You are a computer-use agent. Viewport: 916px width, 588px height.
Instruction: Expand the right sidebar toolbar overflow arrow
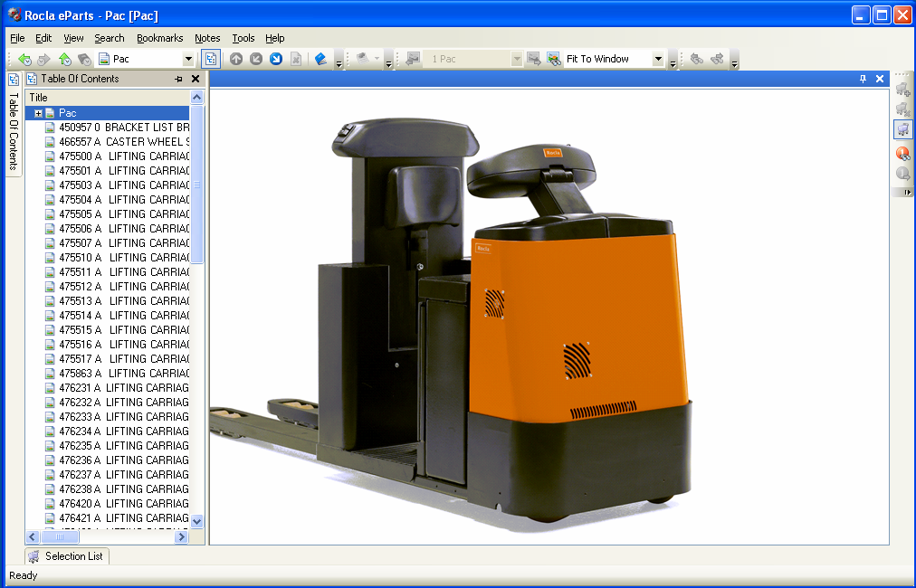pyautogui.click(x=907, y=192)
